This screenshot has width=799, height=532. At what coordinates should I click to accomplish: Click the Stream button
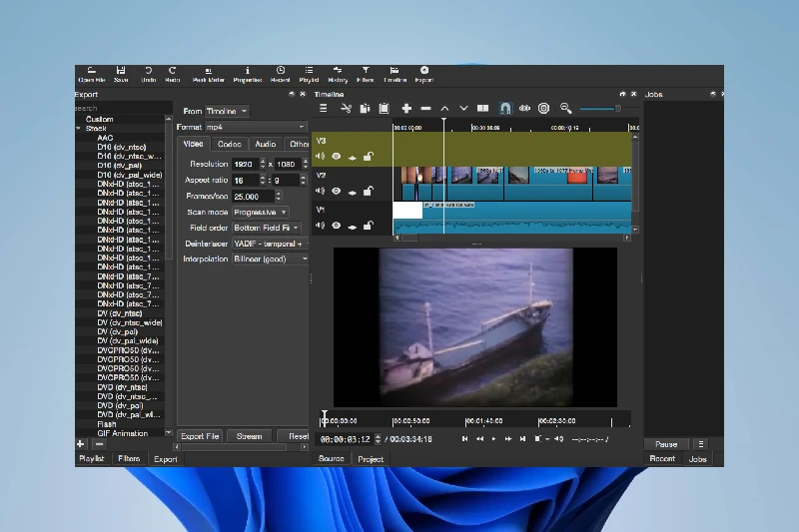[249, 436]
